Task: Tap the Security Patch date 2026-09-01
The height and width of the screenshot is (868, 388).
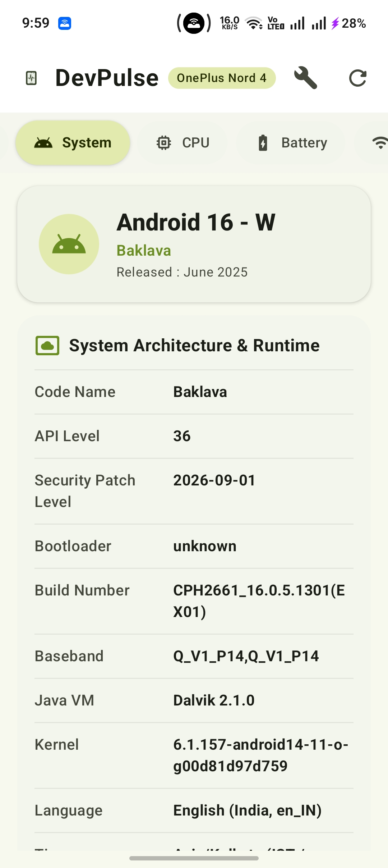Action: [x=214, y=480]
